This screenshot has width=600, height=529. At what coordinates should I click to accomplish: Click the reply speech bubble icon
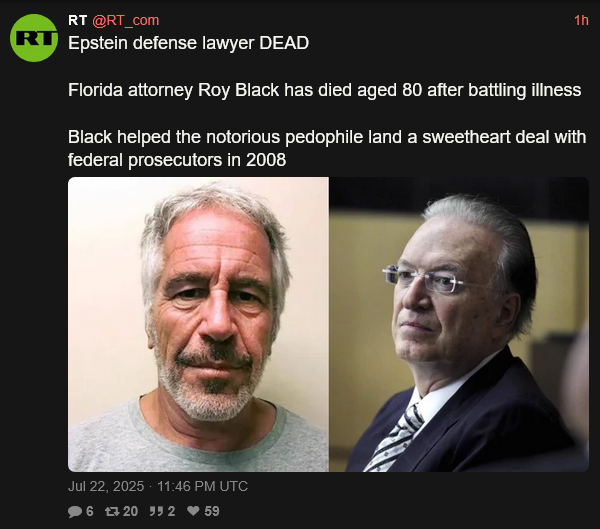[x=75, y=511]
